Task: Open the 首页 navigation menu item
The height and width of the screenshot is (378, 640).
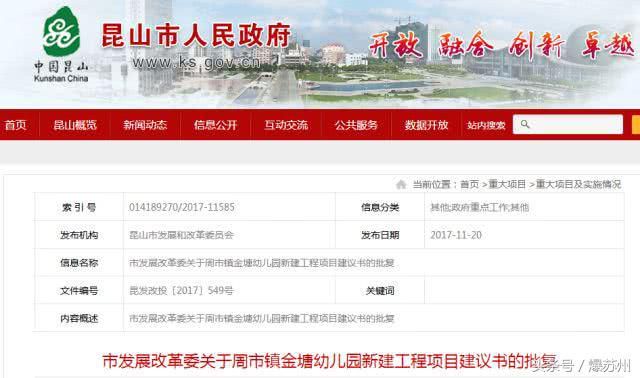Action: pos(16,125)
